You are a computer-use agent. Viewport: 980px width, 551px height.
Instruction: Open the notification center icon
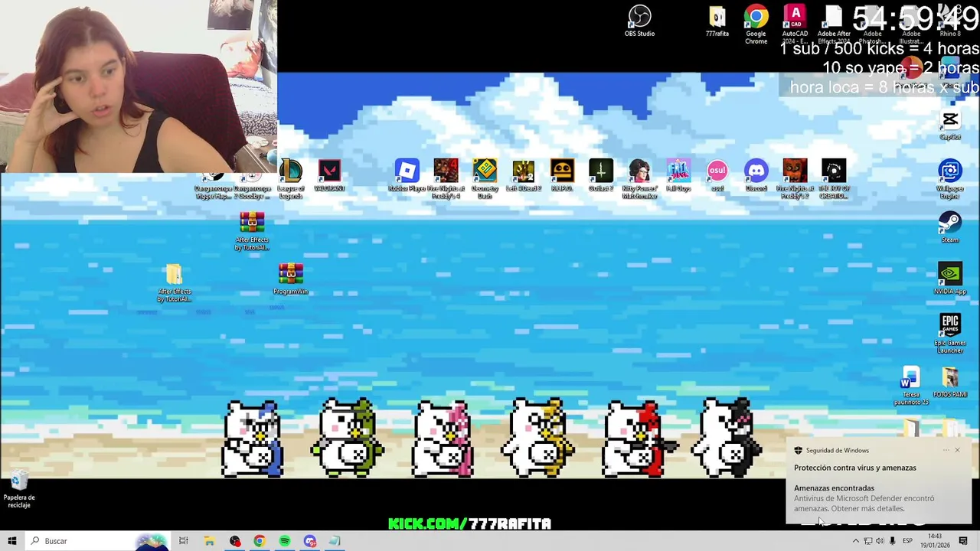coord(964,541)
